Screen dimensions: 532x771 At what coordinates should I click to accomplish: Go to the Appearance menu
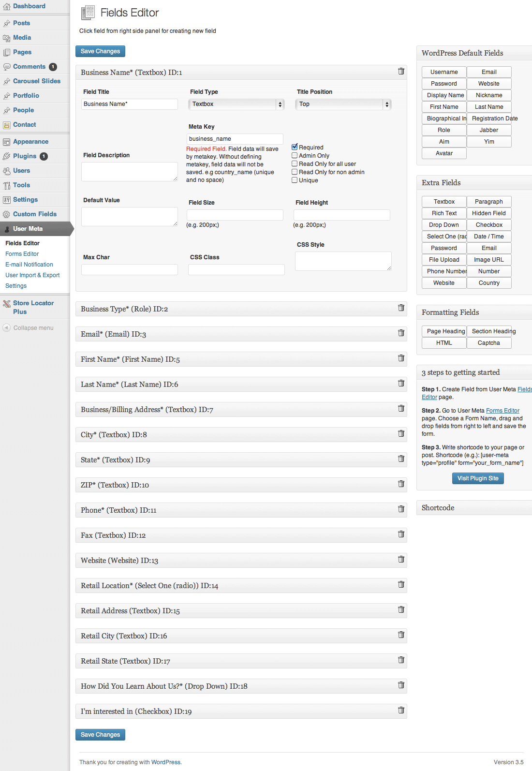tap(30, 142)
